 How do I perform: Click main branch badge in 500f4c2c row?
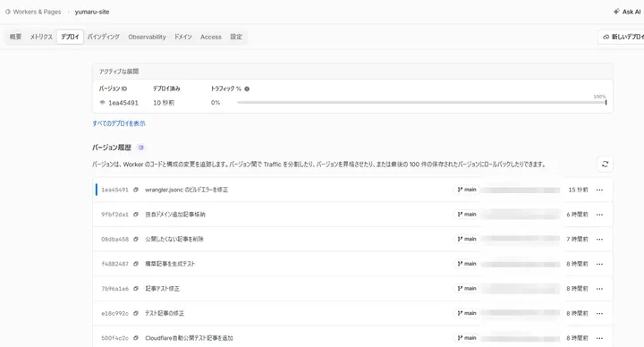(467, 338)
